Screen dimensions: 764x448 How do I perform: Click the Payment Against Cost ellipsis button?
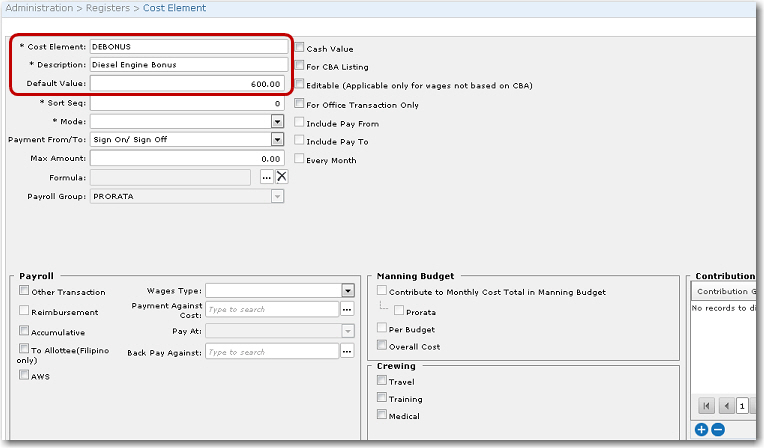pos(347,310)
